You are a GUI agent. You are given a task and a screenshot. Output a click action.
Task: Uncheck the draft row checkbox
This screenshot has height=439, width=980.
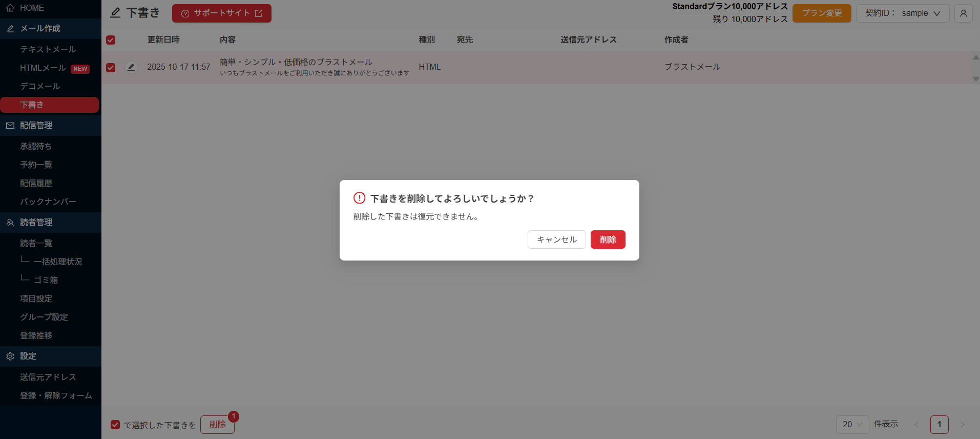pyautogui.click(x=111, y=67)
